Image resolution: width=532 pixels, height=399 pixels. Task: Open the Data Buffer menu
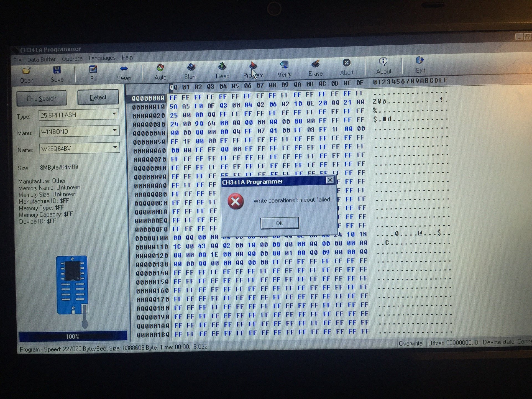(41, 60)
